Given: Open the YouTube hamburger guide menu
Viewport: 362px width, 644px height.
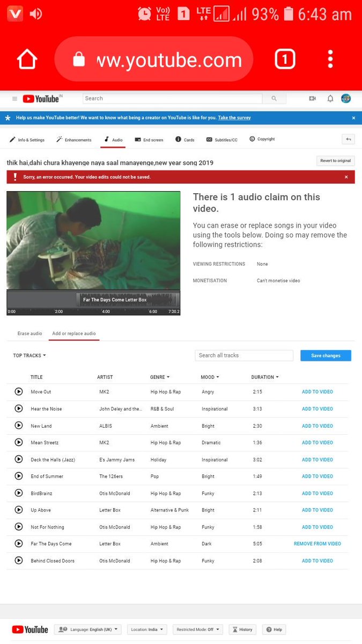Looking at the screenshot, I should coord(14,99).
